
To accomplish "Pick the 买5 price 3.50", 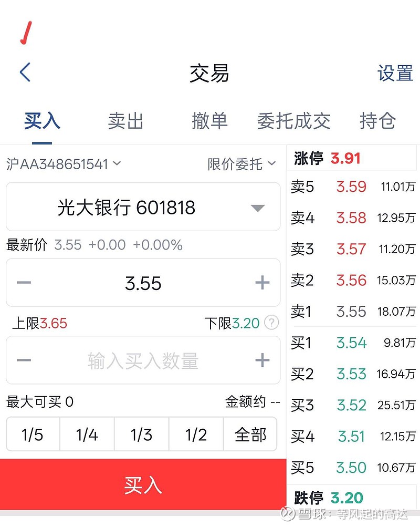I will click(351, 468).
